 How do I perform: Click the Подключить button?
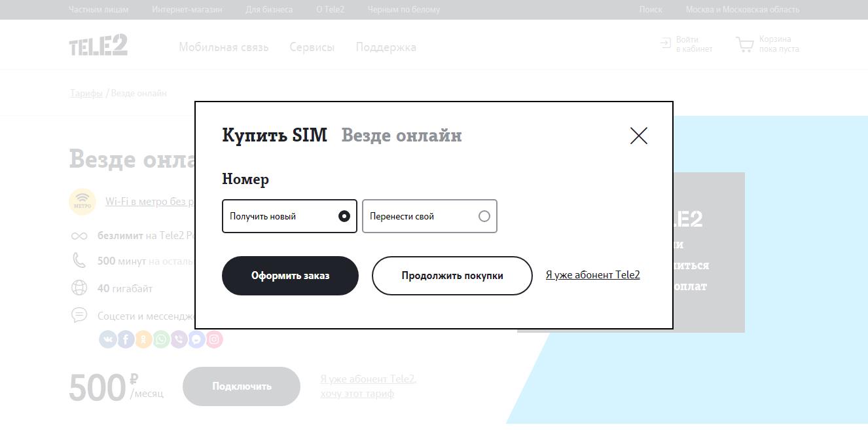pyautogui.click(x=242, y=386)
